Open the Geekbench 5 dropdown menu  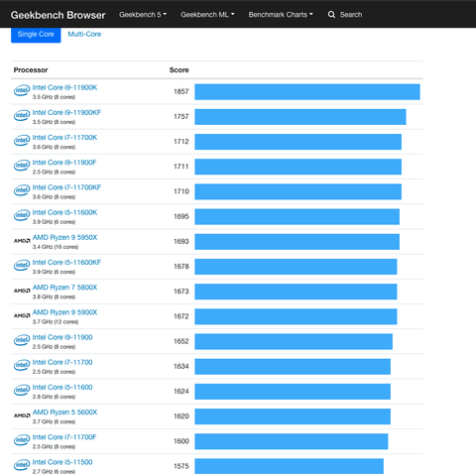pyautogui.click(x=143, y=15)
